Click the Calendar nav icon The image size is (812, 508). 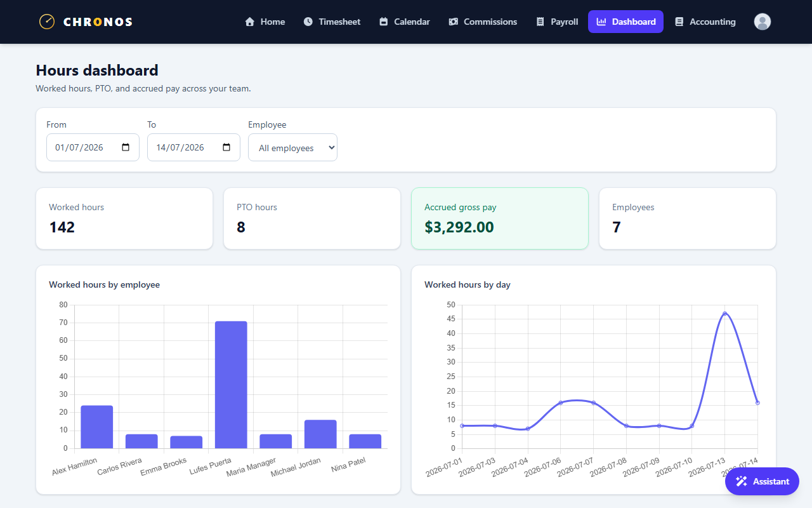[383, 22]
